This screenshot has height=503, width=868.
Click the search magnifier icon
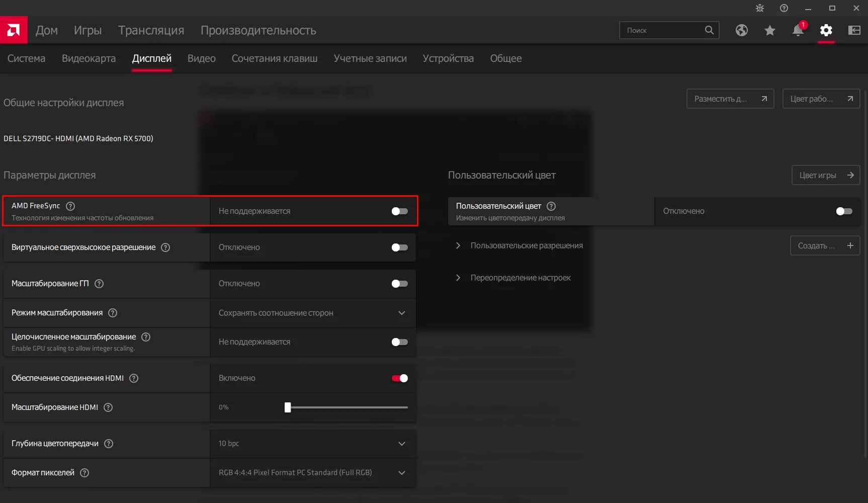tap(709, 30)
